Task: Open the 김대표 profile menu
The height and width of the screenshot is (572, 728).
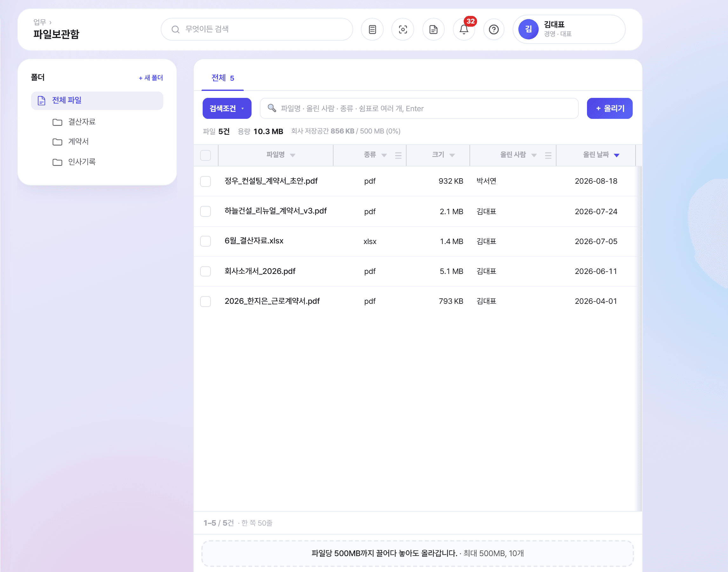Action: [569, 29]
